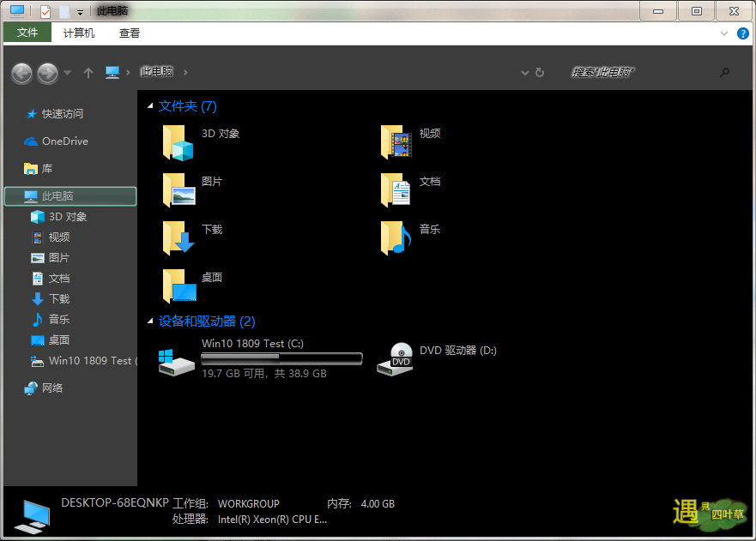Select the Win10 1809 Test (C:) drive icon
Screen dimensions: 756x541
coord(176,363)
